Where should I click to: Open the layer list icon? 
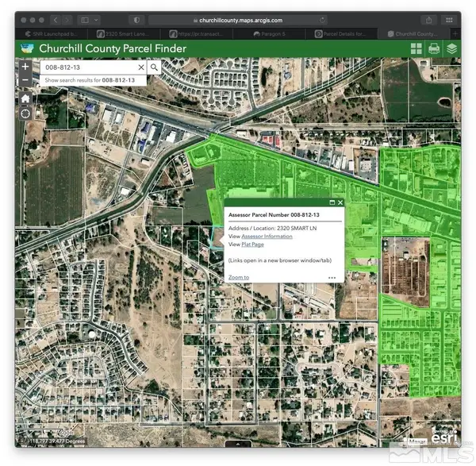click(451, 49)
